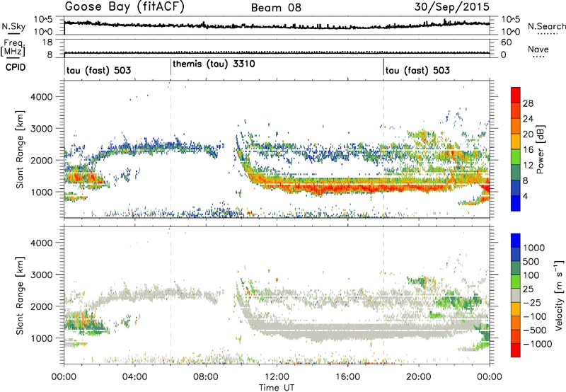Click the grey velocity band near 14:00
The height and width of the screenshot is (392, 566).
click(x=314, y=332)
